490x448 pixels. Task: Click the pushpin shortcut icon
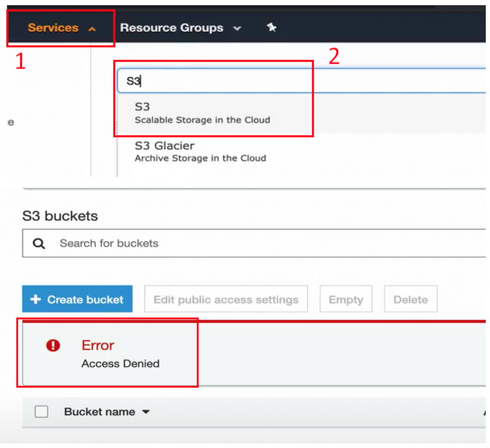click(271, 27)
